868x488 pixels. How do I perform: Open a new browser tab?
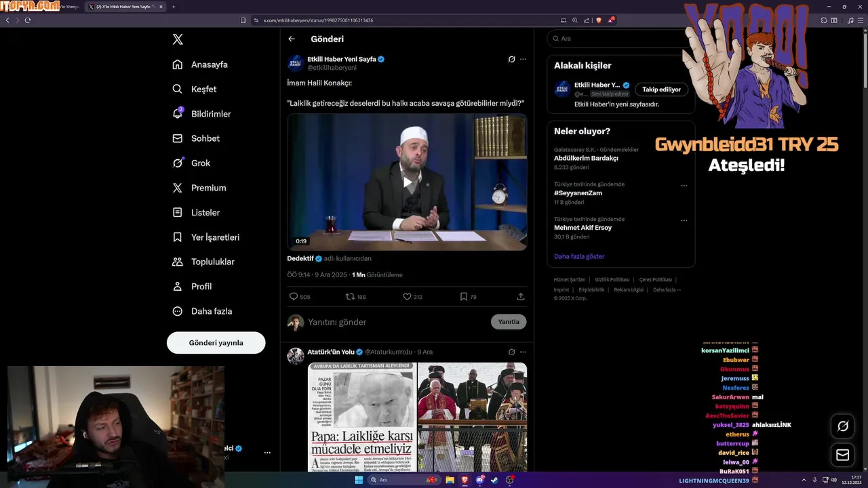click(x=174, y=7)
